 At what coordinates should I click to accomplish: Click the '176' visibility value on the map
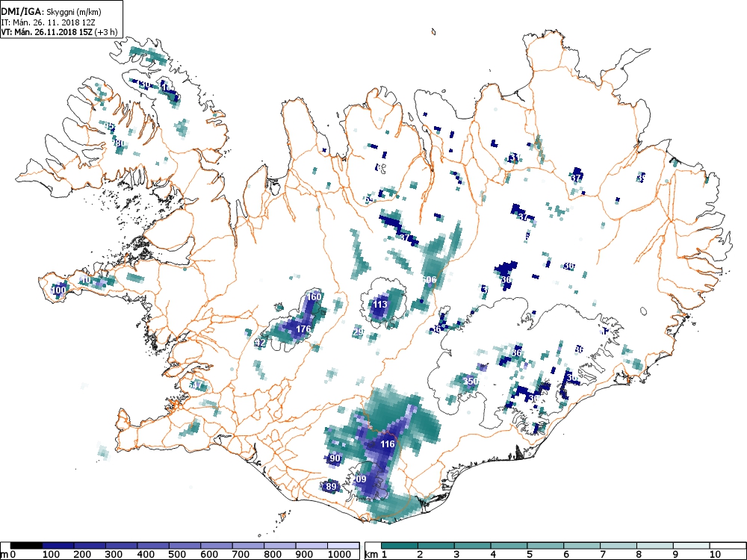pyautogui.click(x=303, y=329)
